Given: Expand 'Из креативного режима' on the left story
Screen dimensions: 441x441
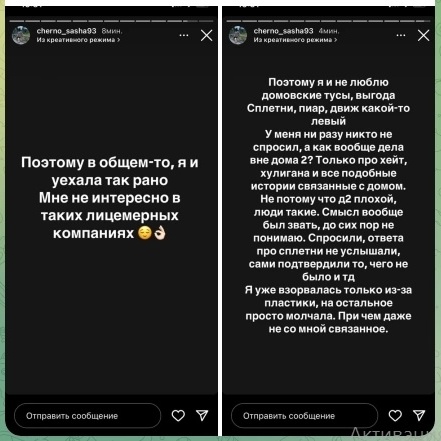Looking at the screenshot, I should (x=78, y=40).
